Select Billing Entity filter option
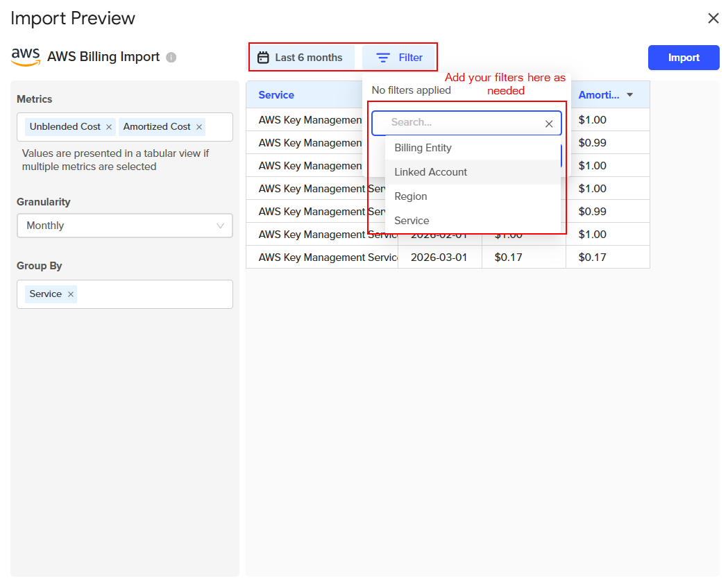The image size is (728, 583). pos(423,148)
